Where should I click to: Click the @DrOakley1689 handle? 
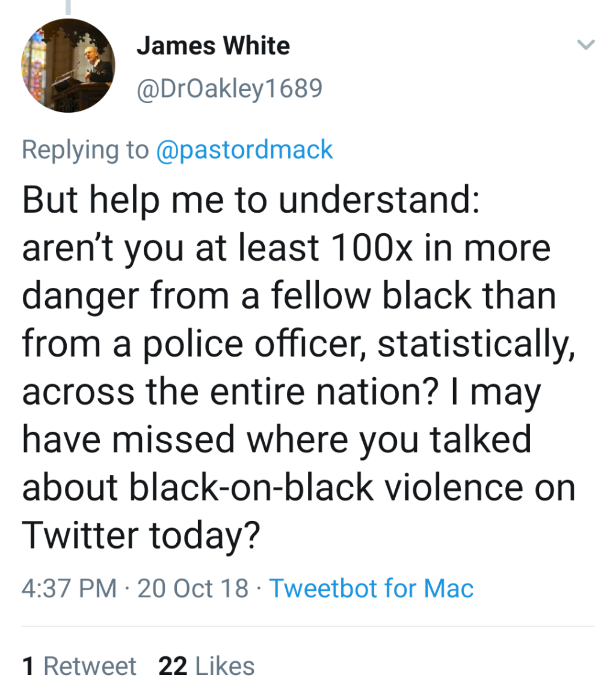point(229,89)
